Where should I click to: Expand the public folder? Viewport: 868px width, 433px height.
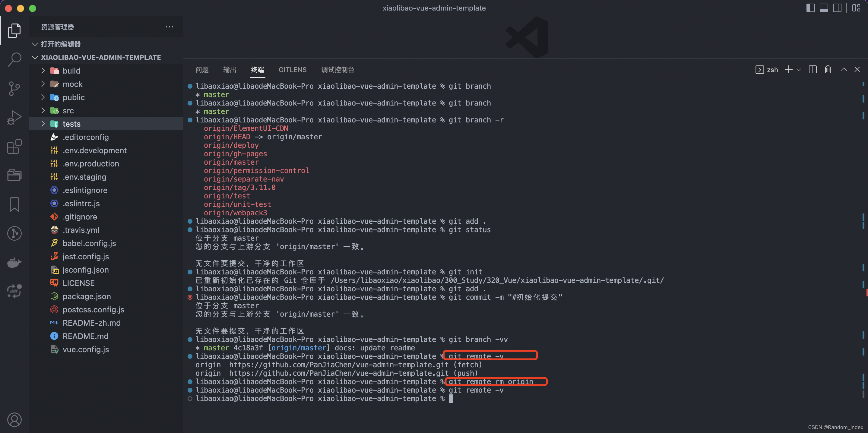point(106,97)
